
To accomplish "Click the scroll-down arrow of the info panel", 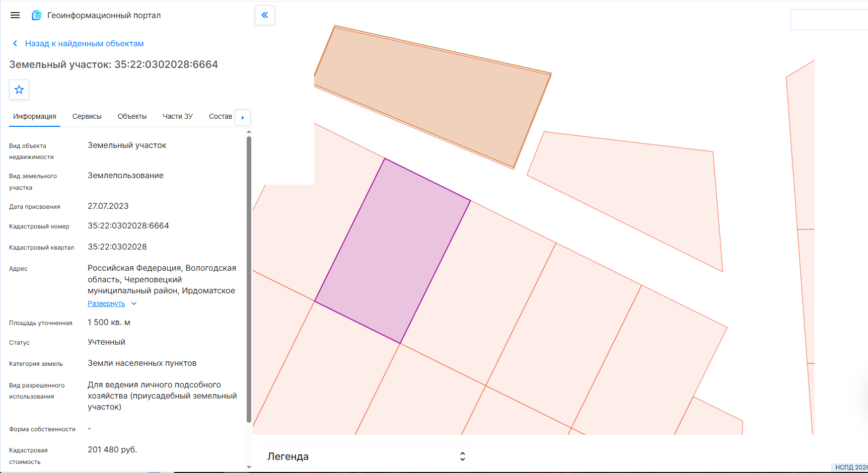I will click(249, 467).
